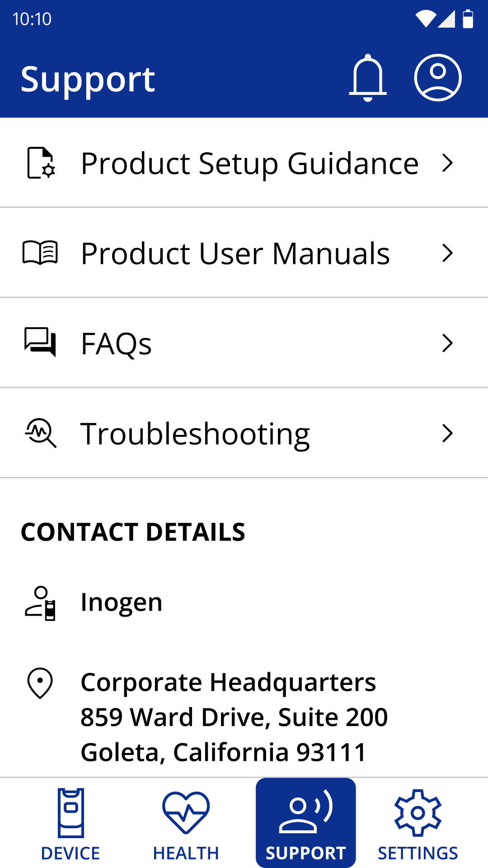488x868 pixels.
Task: Select the Support tab
Action: (306, 824)
